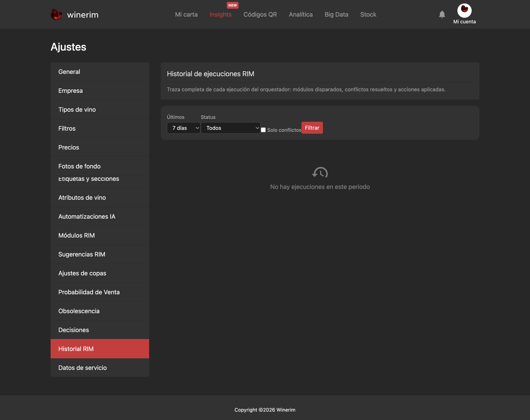Viewport: 530px width, 420px height.
Task: Open Big Data from the navbar
Action: [336, 14]
